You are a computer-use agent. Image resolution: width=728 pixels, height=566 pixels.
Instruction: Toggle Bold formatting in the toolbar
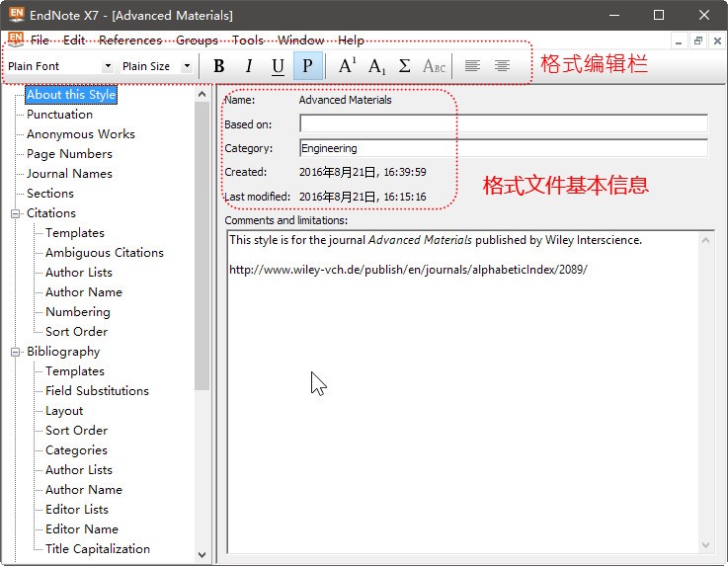[x=219, y=66]
